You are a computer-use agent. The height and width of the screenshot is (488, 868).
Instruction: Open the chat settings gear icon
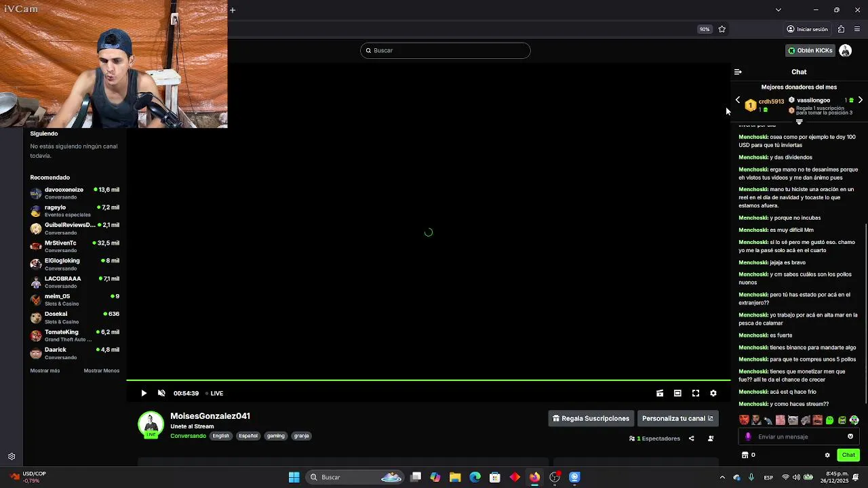pos(827,455)
